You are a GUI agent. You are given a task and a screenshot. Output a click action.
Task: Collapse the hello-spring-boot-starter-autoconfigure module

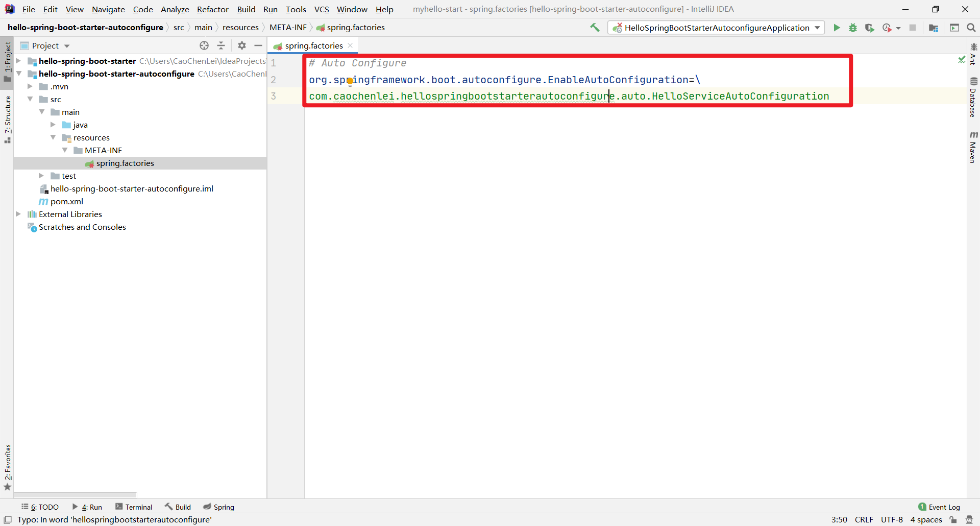18,74
